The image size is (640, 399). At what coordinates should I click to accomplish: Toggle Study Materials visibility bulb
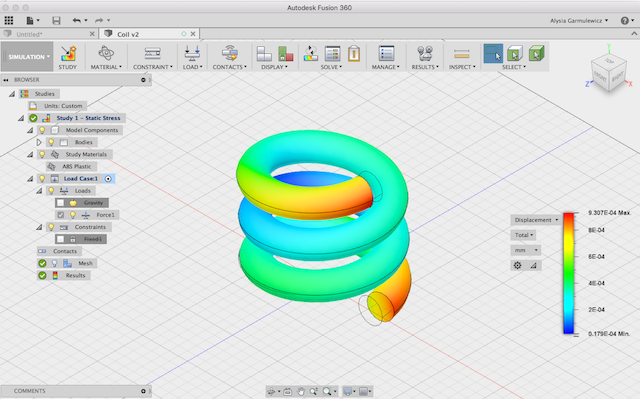(x=42, y=154)
